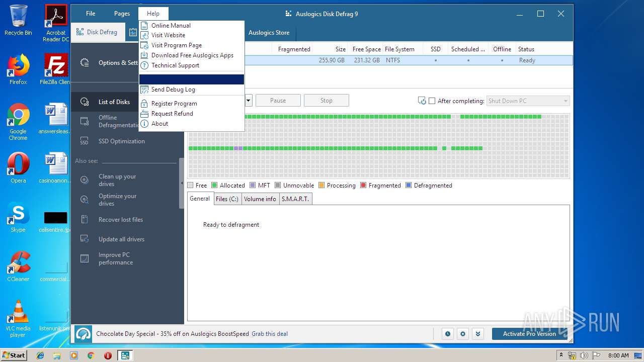Screen dimensions: 644x362
Task: Close the Help menu via its title
Action: 153,14
